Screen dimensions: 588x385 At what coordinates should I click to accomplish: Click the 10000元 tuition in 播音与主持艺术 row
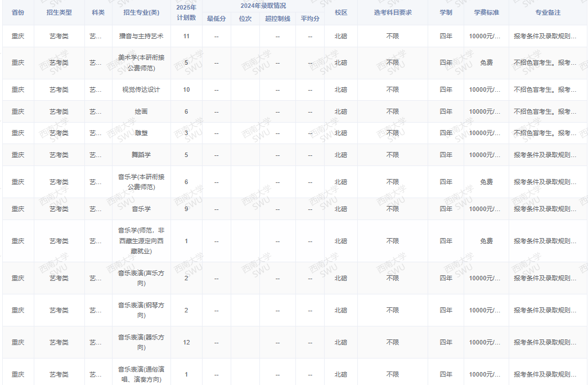click(x=484, y=36)
